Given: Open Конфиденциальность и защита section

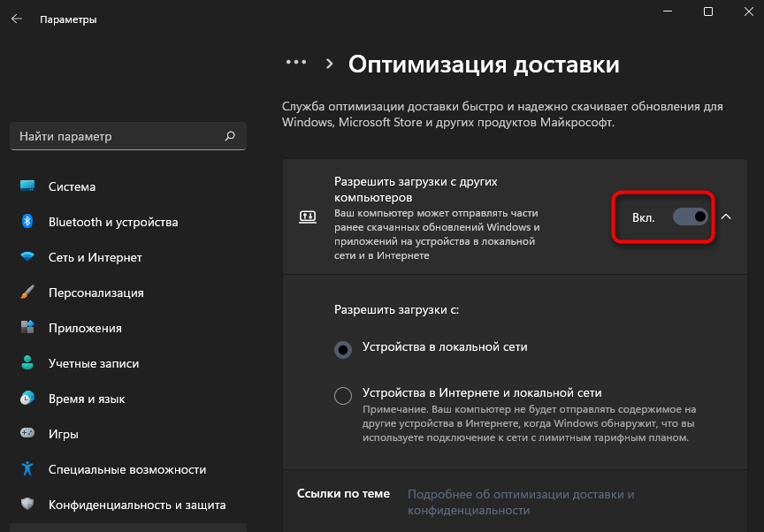Looking at the screenshot, I should [x=137, y=505].
